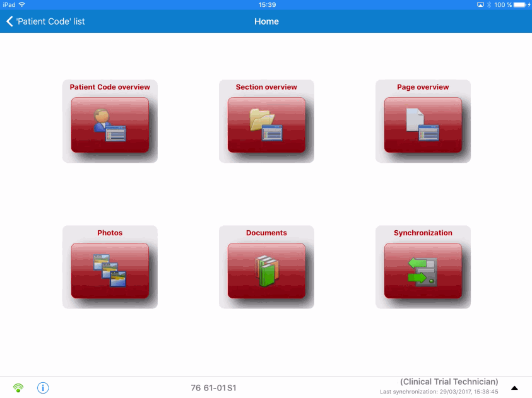Screen dimensions: 532x398
Task: Click the 'Last synchronization' timestamp text
Action: 439,392
